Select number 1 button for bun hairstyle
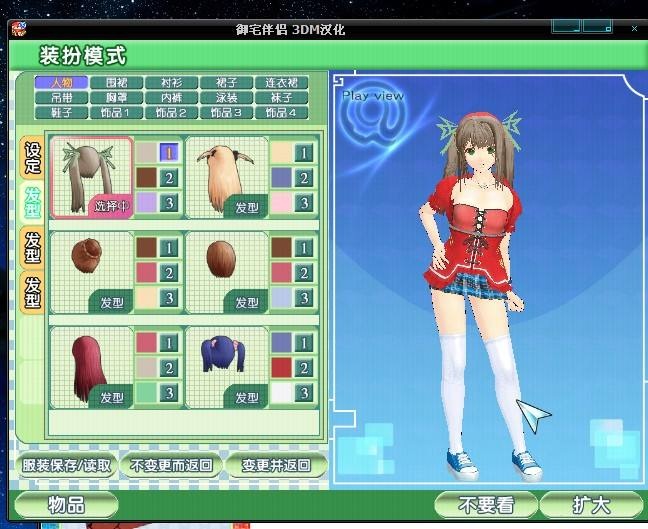Screen dimensions: 648x529 (x=169, y=248)
